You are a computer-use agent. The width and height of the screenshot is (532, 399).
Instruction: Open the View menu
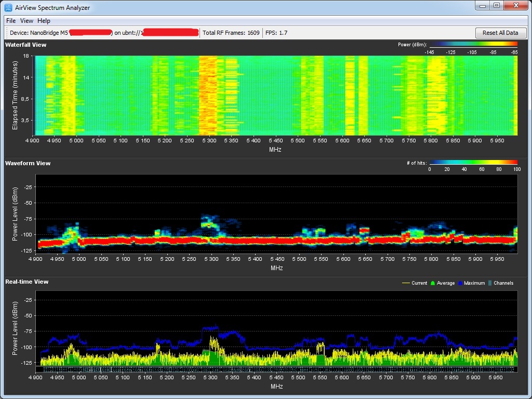[x=26, y=21]
